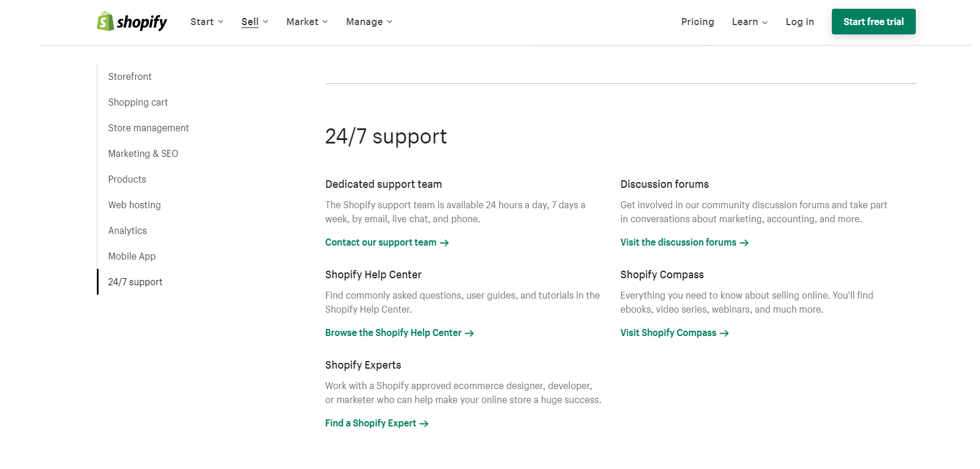
Task: Click the Dedicated support team heading
Action: tap(383, 184)
